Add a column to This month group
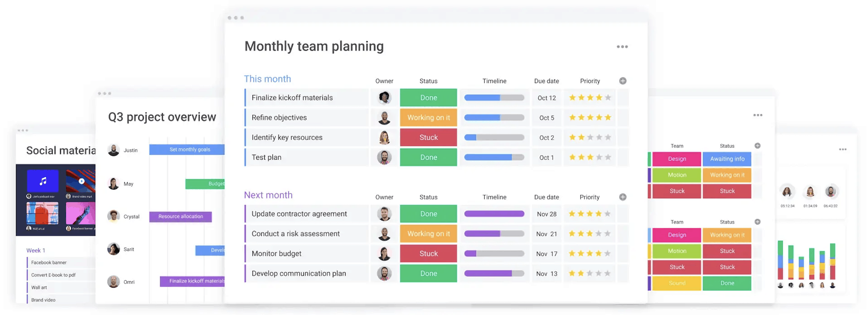 coord(623,81)
